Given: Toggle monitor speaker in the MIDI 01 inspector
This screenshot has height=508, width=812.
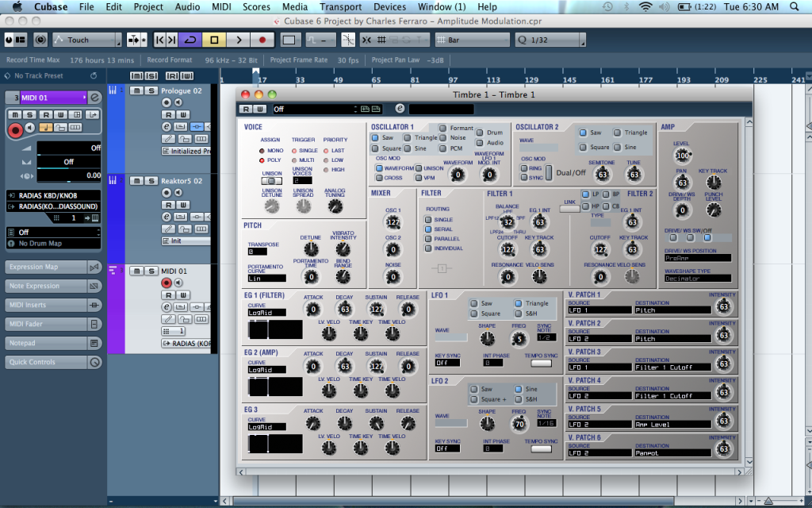Looking at the screenshot, I should click(31, 128).
